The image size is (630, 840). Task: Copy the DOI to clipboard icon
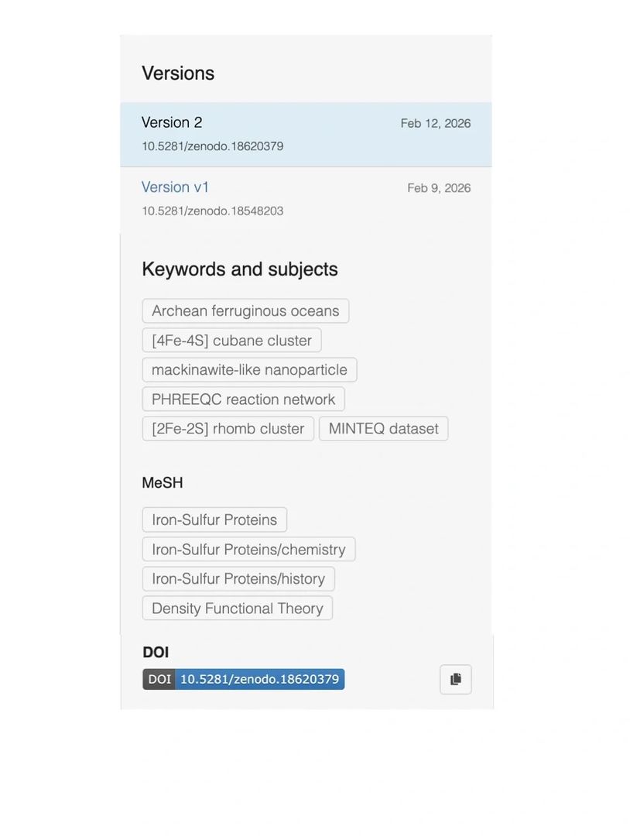tap(455, 679)
